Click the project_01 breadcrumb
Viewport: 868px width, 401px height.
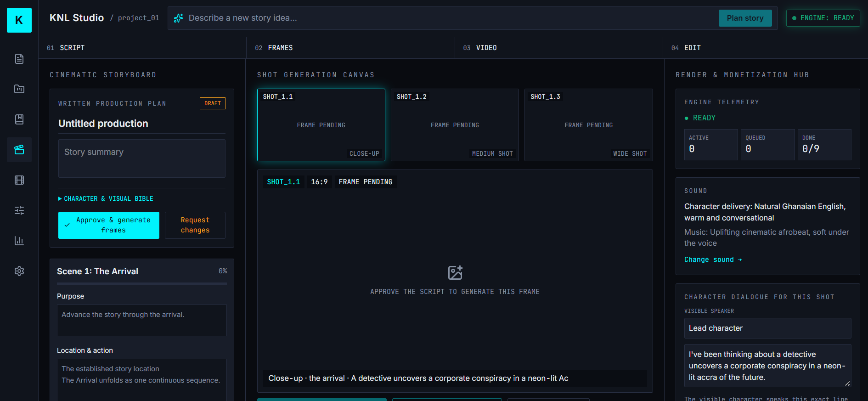pyautogui.click(x=139, y=18)
